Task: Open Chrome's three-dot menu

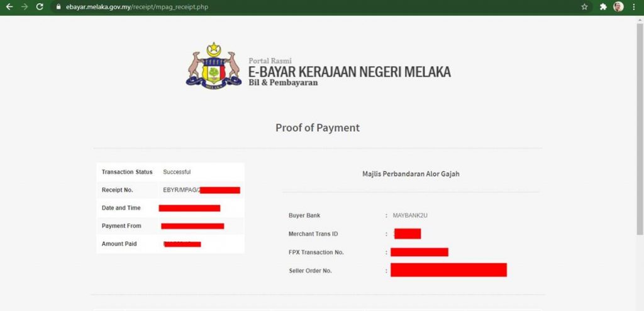Action: (x=634, y=7)
